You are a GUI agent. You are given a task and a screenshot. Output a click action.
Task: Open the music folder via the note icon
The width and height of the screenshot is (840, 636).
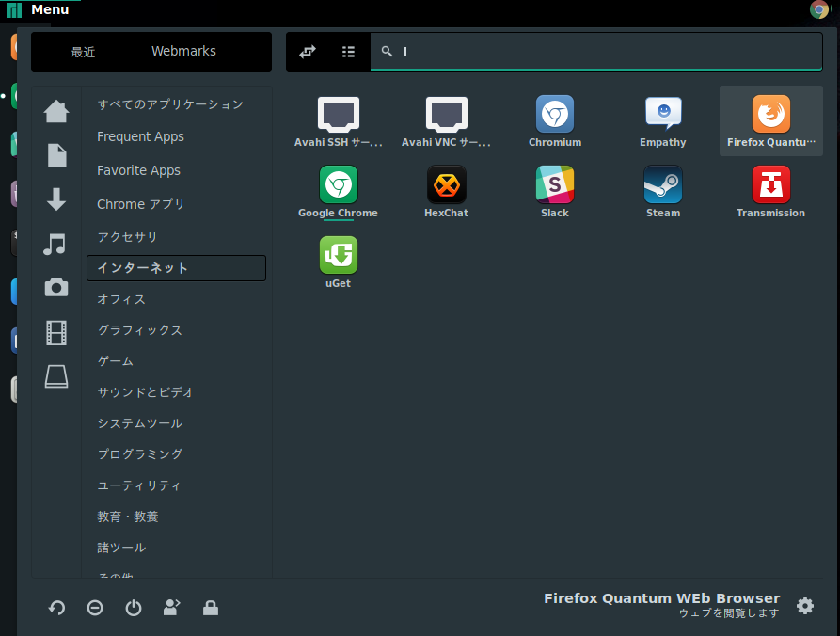click(x=55, y=244)
